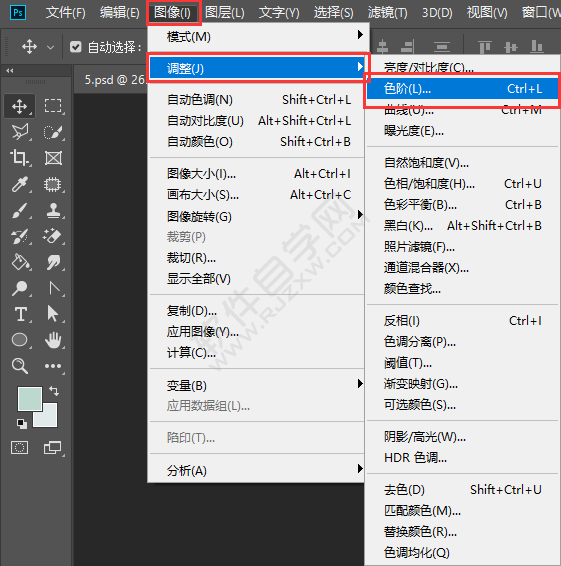Select the Polygonal Lasso tool

19,132
